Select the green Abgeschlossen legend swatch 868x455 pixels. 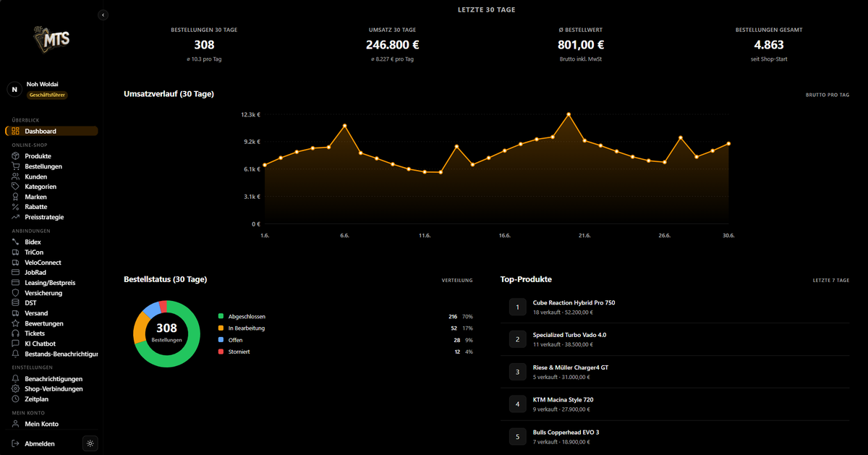tap(221, 317)
